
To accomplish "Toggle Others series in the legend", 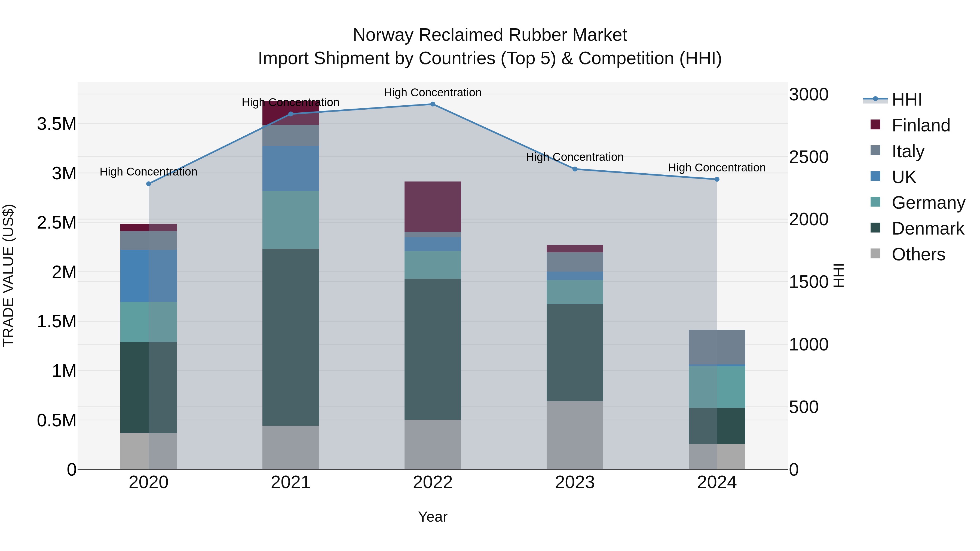I will [x=908, y=254].
